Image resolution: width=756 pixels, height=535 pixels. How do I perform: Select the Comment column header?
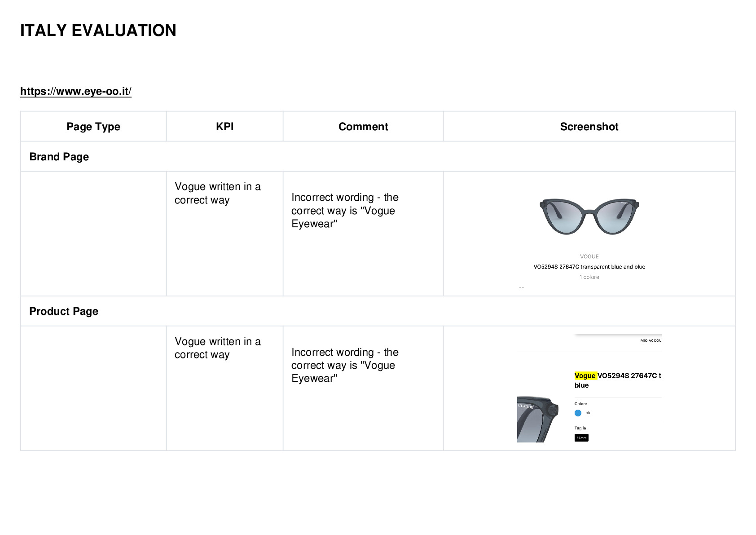coord(363,127)
